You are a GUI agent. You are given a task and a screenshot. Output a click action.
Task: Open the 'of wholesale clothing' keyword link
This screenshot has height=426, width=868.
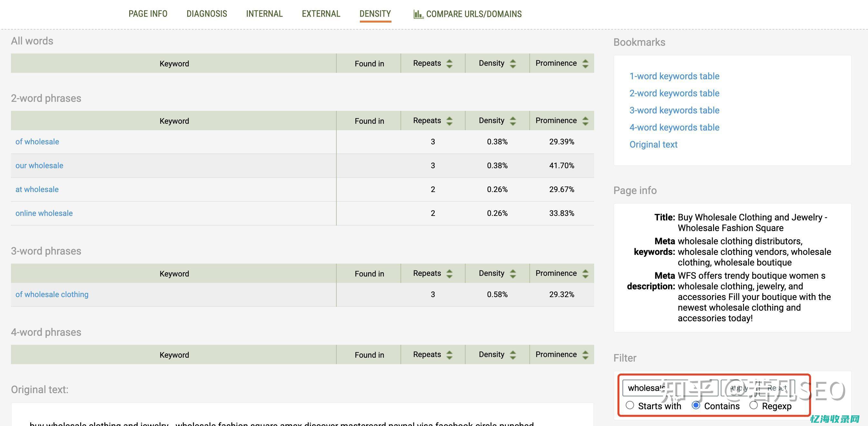[x=52, y=295]
